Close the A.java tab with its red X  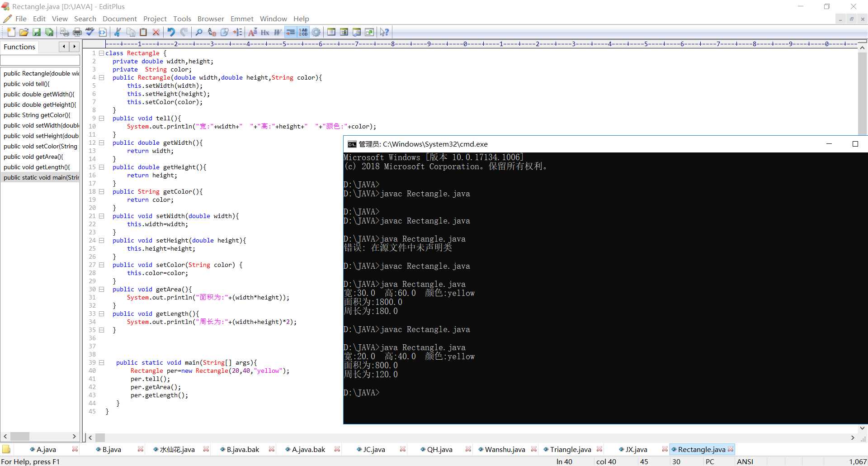tap(75, 449)
